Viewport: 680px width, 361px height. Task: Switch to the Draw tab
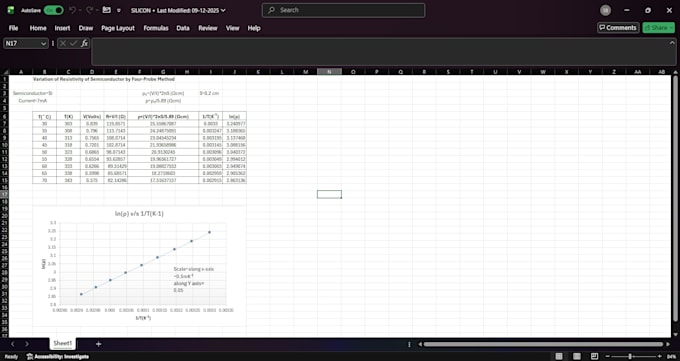click(x=86, y=28)
